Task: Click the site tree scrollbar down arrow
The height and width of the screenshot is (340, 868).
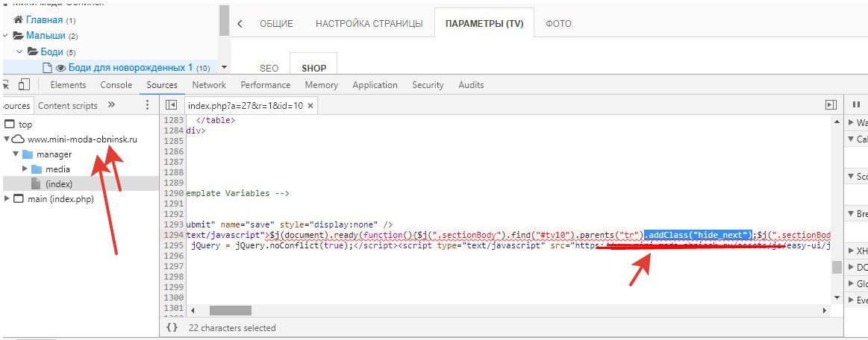Action: (x=224, y=67)
